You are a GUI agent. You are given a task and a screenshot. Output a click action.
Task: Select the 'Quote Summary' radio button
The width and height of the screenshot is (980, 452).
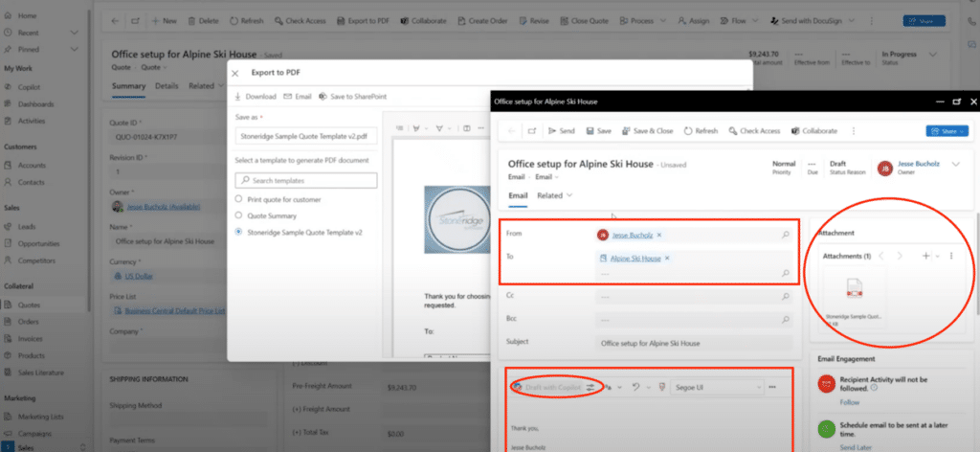tap(239, 215)
